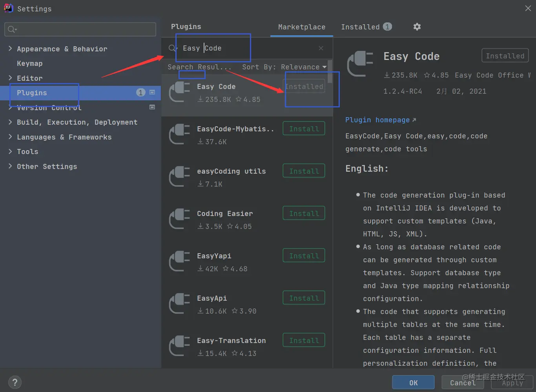Install the Coding Easier plugin

click(304, 214)
